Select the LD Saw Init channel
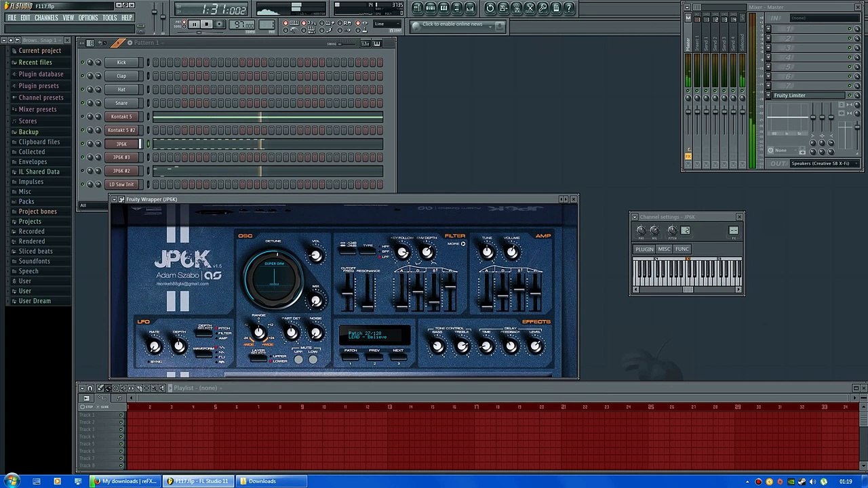 pyautogui.click(x=121, y=184)
